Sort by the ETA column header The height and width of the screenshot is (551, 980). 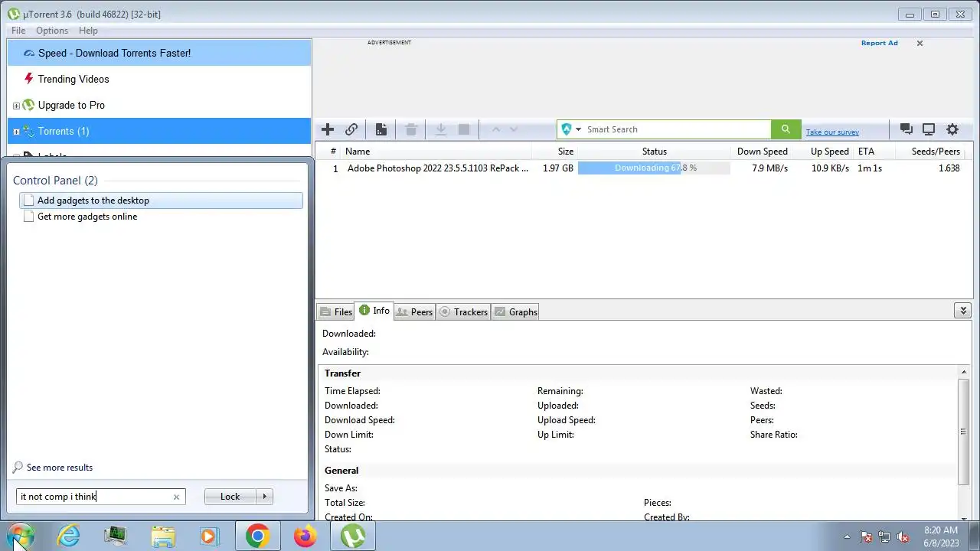click(866, 152)
